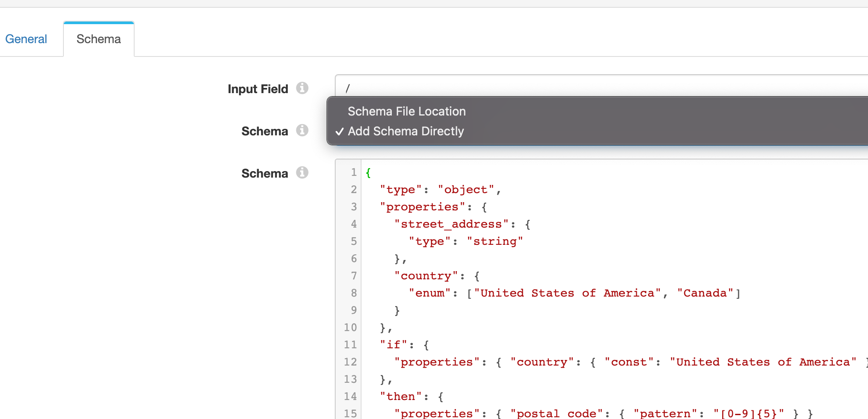Click line number 10 in gutter
This screenshot has height=419, width=868.
pyautogui.click(x=350, y=328)
